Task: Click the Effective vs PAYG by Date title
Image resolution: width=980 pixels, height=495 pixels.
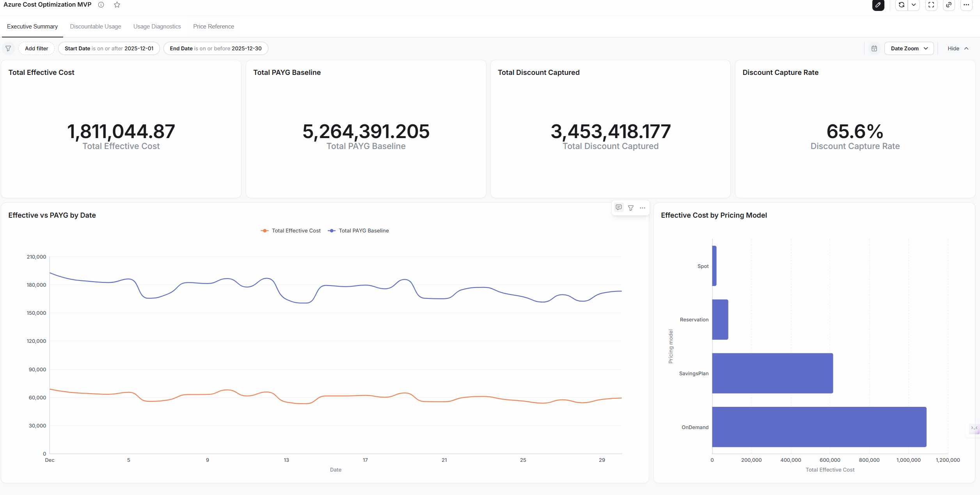Action: pyautogui.click(x=52, y=215)
